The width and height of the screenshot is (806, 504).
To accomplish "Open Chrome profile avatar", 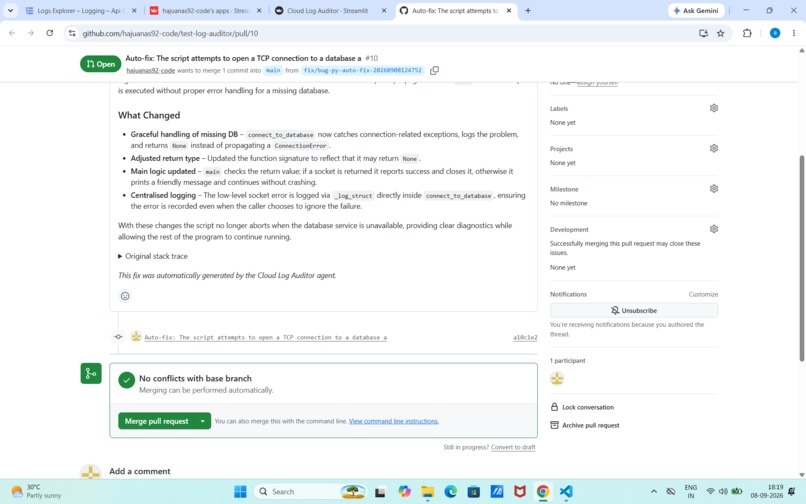I will tap(775, 33).
